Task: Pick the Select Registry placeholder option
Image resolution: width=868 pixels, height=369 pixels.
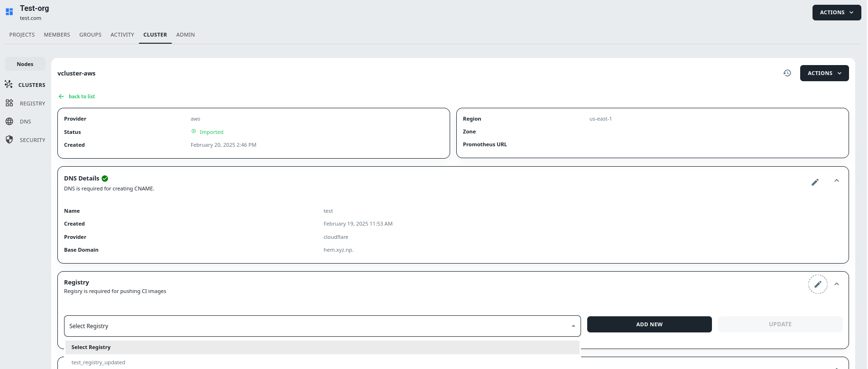Action: tap(323, 348)
